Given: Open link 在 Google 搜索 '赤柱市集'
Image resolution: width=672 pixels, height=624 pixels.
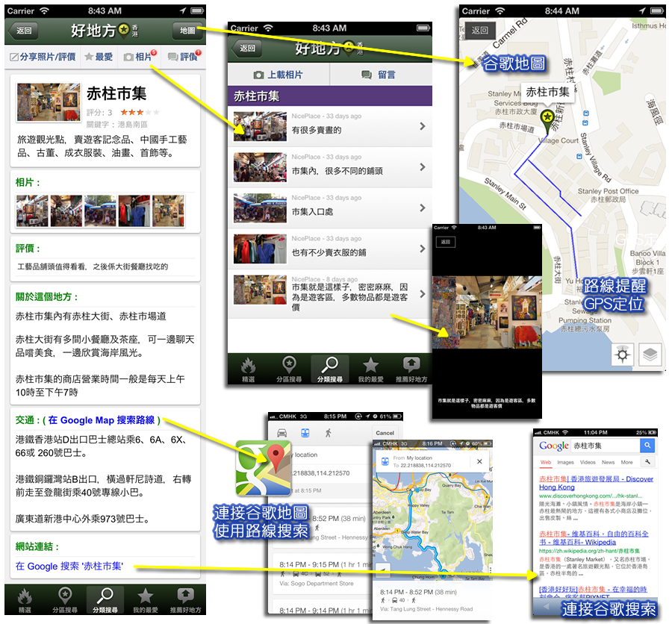Looking at the screenshot, I should point(70,566).
